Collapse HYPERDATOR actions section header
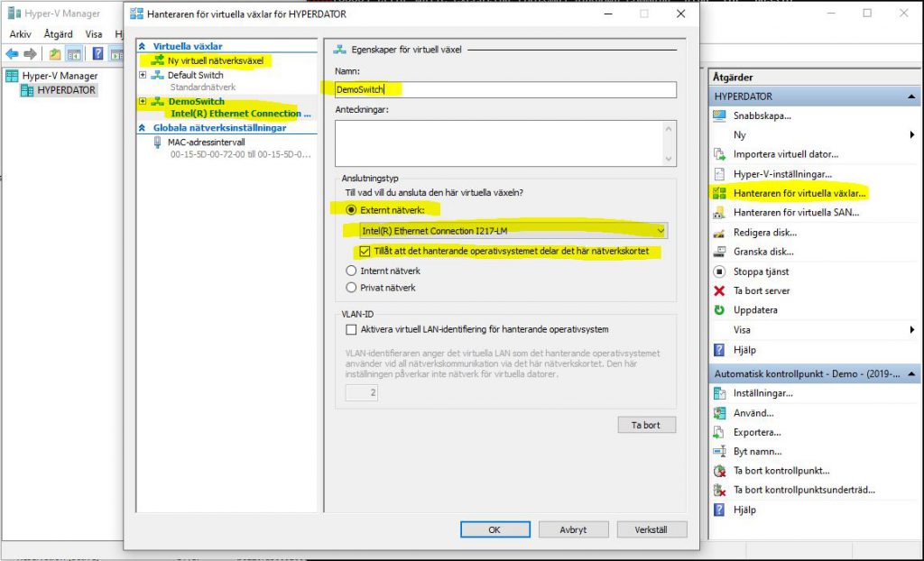 pos(911,96)
